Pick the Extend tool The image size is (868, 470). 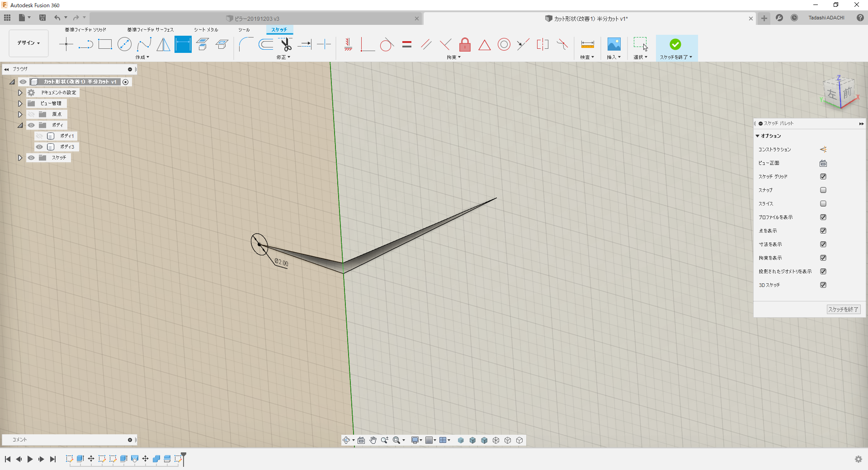(x=304, y=44)
